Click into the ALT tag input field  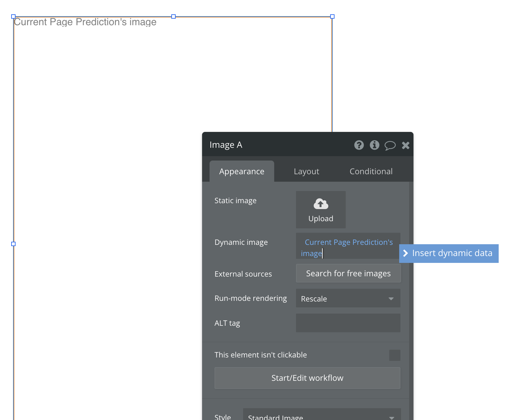click(x=348, y=323)
